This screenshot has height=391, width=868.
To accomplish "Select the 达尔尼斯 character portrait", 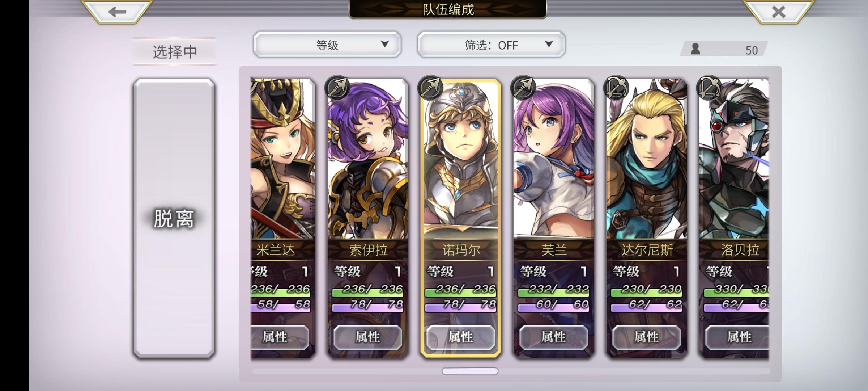I will coord(647,159).
